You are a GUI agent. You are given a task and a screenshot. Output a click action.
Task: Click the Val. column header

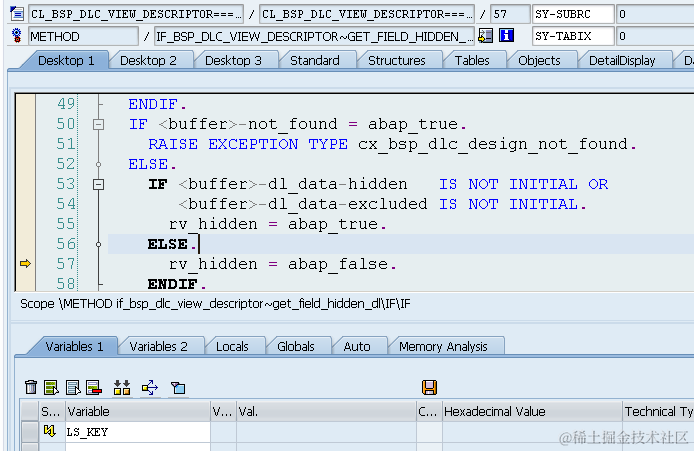coord(326,412)
